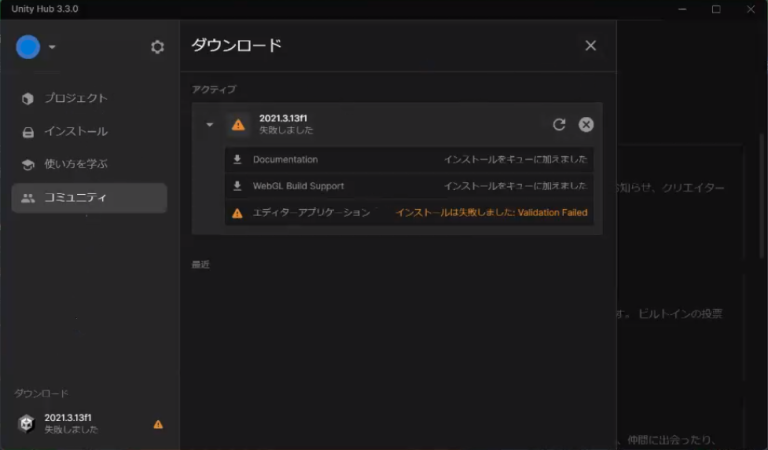Click the Unity cube icon in sidebar downloads
The height and width of the screenshot is (450, 768).
[x=26, y=423]
